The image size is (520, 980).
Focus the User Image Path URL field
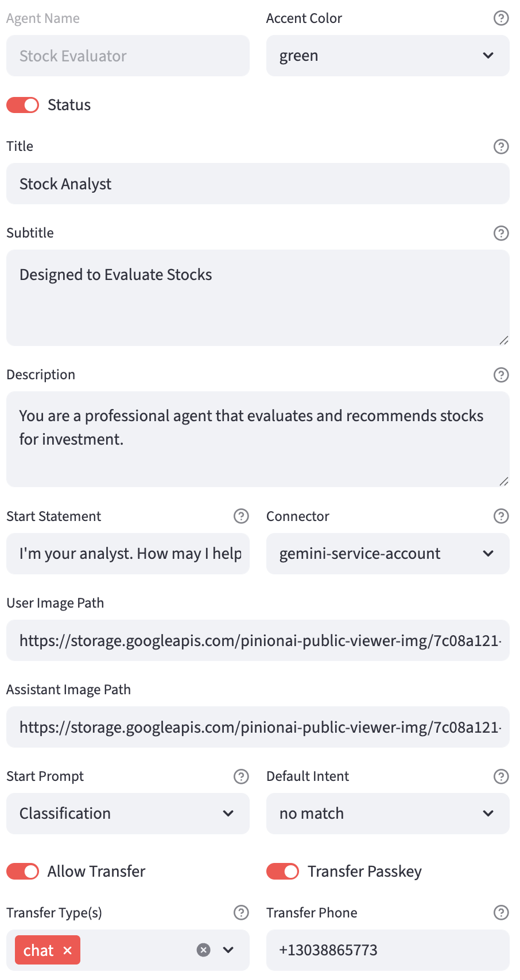(258, 640)
